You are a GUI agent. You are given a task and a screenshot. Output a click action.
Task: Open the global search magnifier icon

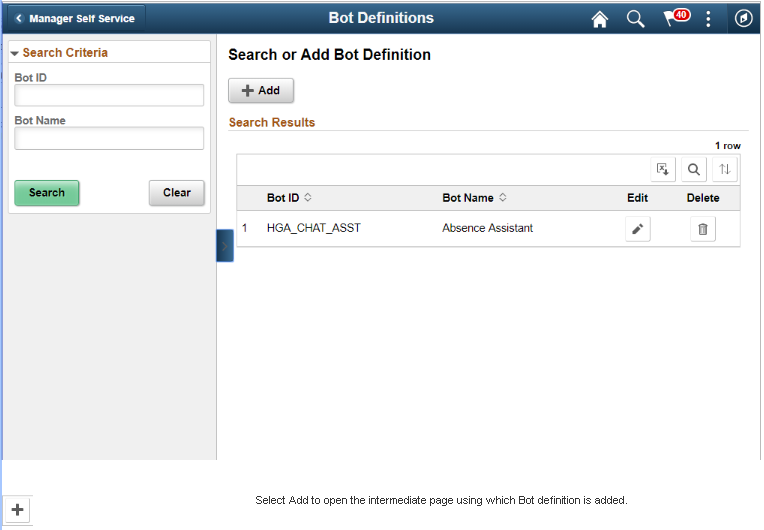(635, 19)
